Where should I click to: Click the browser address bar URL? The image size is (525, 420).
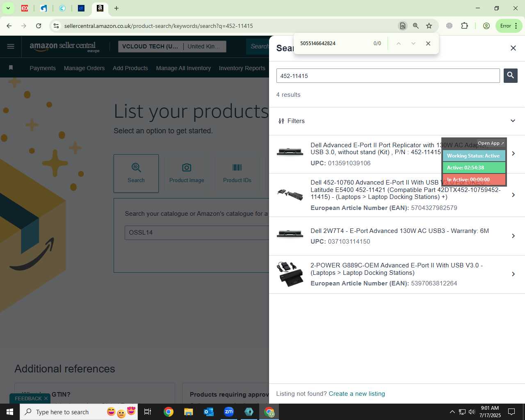159,26
